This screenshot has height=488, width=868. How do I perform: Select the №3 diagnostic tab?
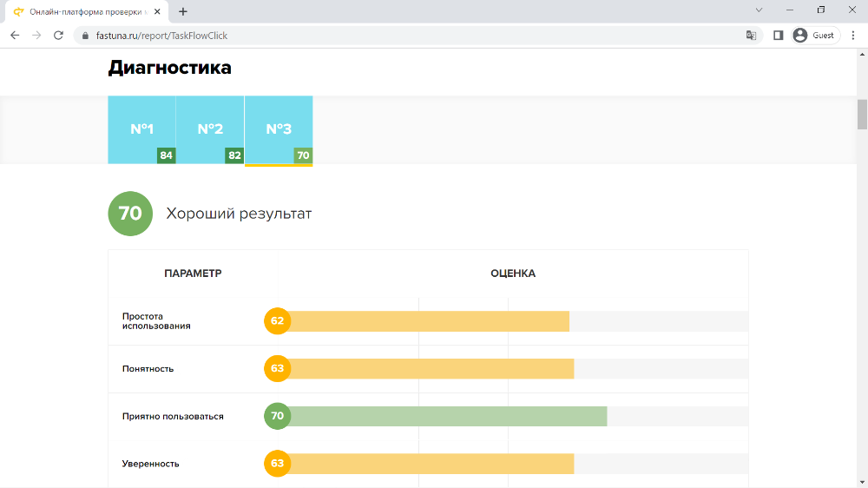pos(279,131)
